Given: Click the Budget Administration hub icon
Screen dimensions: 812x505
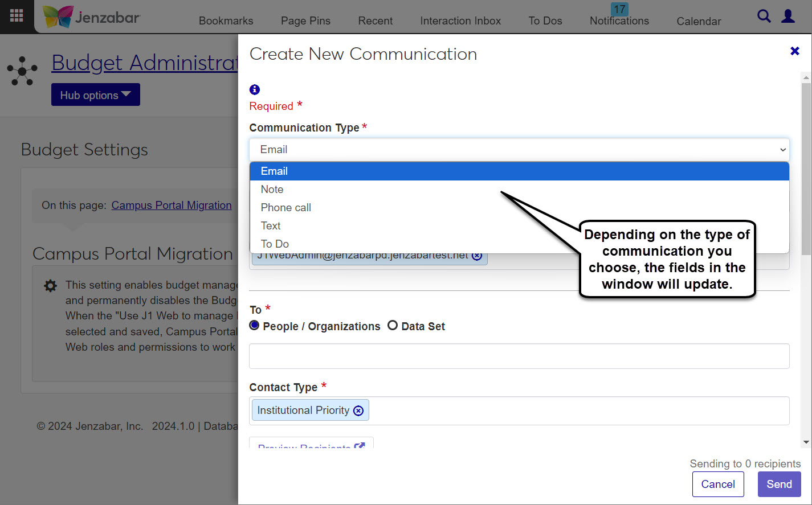Looking at the screenshot, I should 22,71.
